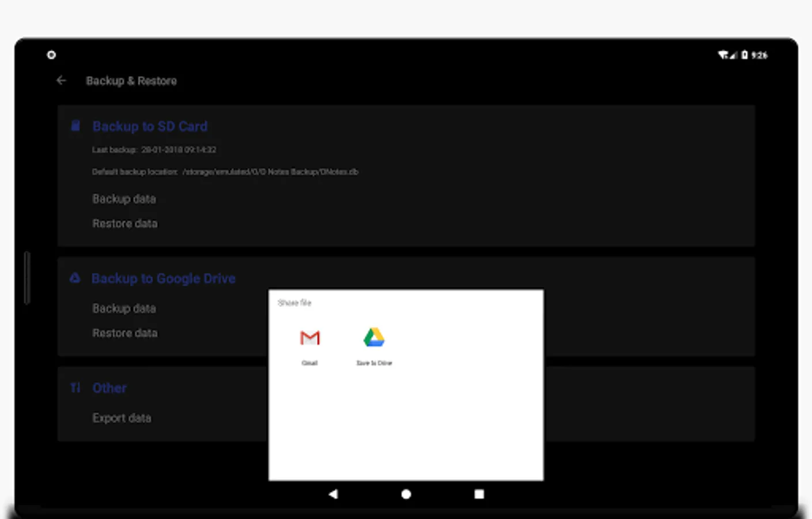The width and height of the screenshot is (812, 519).
Task: Click the Last backup timestamp line
Action: point(154,150)
